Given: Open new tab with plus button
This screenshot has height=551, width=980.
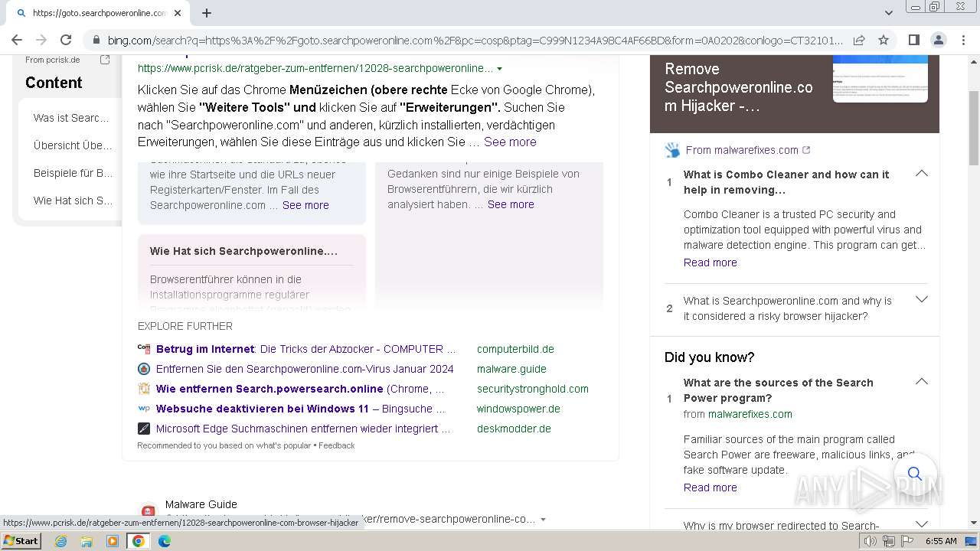Looking at the screenshot, I should tap(207, 13).
